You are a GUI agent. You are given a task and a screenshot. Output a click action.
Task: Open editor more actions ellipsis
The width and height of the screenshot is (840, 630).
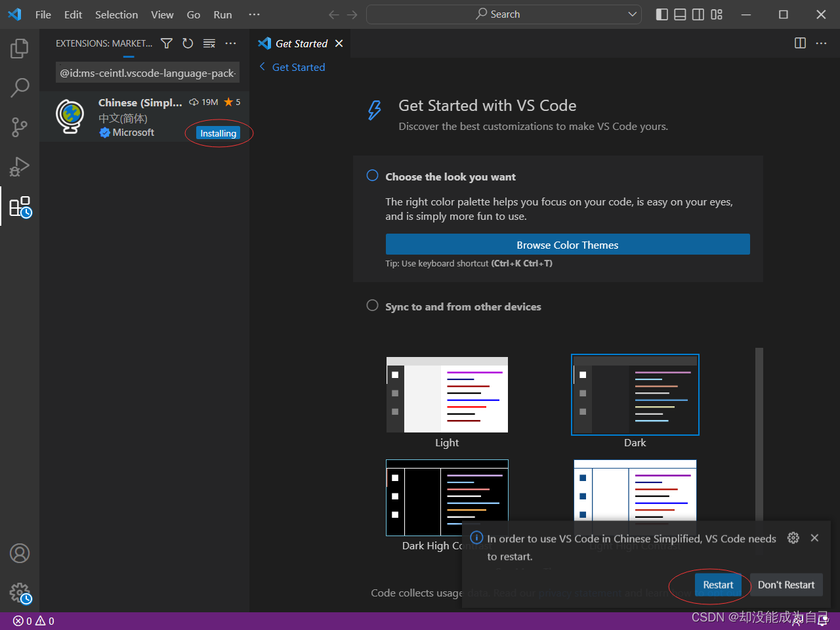click(x=821, y=43)
